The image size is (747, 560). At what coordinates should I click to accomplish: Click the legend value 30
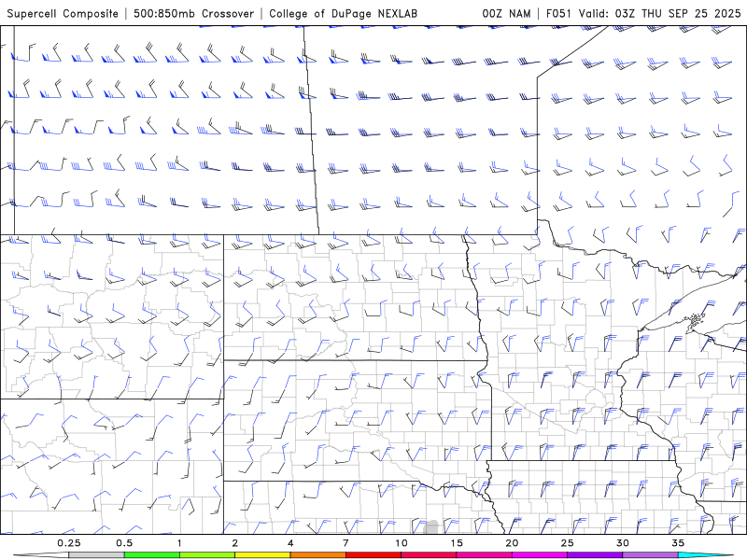click(x=622, y=543)
